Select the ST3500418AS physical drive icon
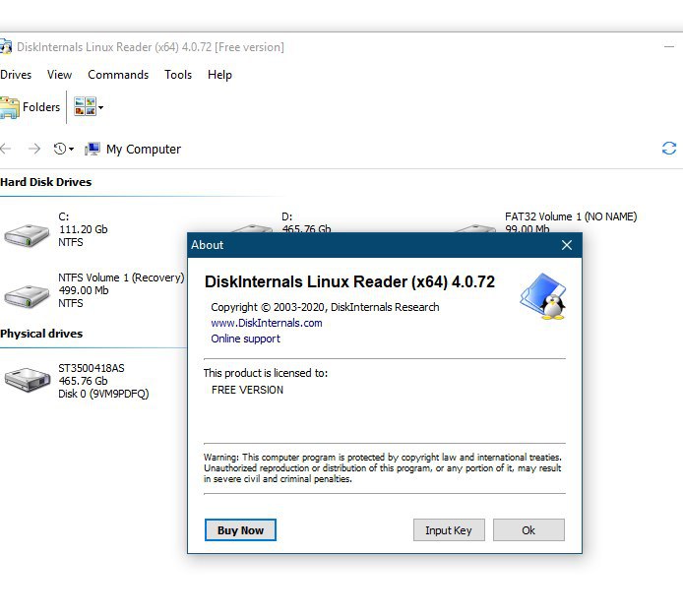The width and height of the screenshot is (683, 616). [28, 380]
